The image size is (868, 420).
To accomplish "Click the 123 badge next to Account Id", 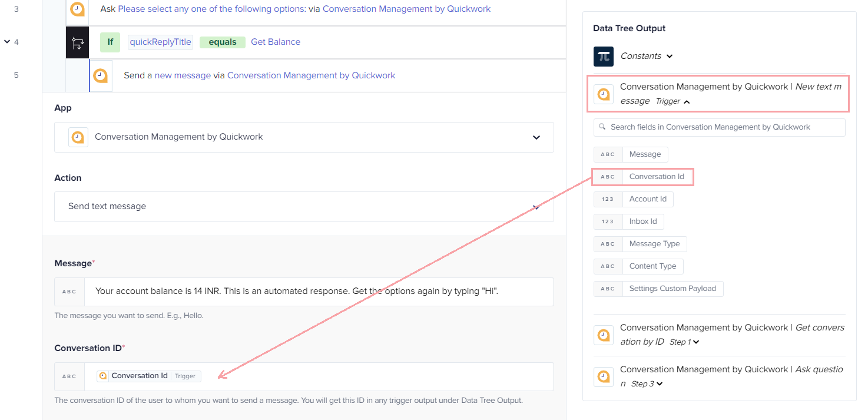I will click(x=608, y=199).
